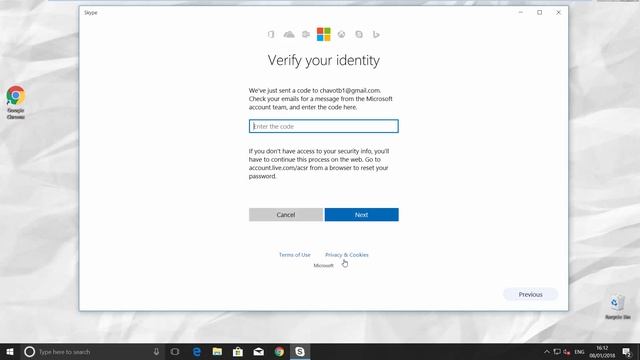This screenshot has width=640, height=360.
Task: Click the taskbar search box
Action: 92,351
